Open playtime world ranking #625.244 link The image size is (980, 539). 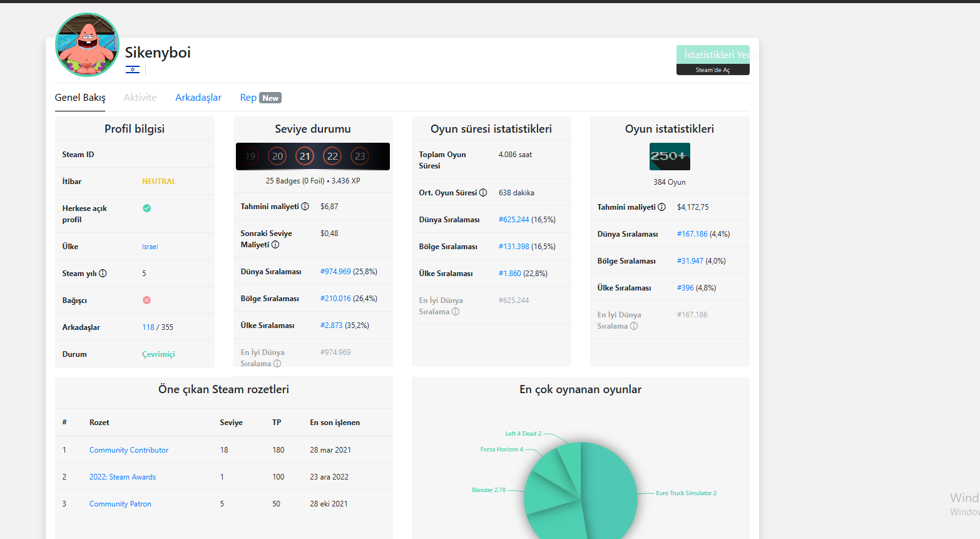click(514, 220)
